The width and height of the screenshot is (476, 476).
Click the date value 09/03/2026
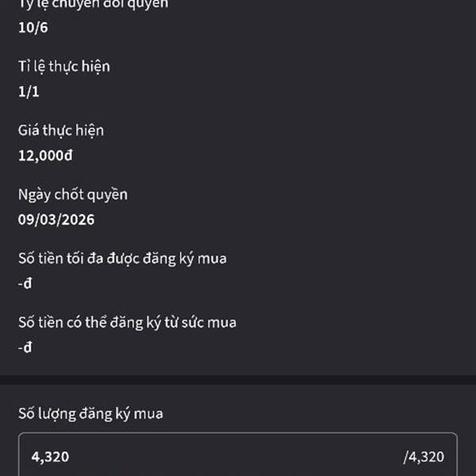tap(56, 220)
